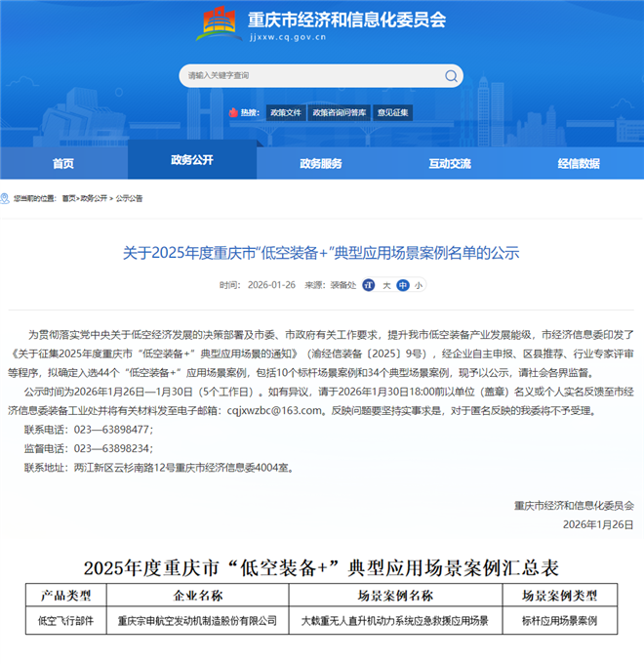The width and height of the screenshot is (644, 664).
Task: Open the 政务公开 breadcrumb link
Action: (94, 198)
